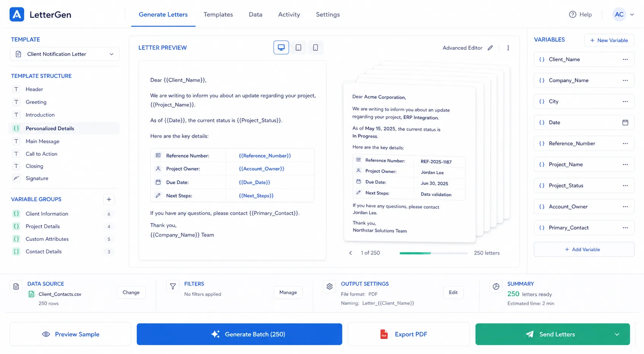Click the letter progress bar
The image size is (644, 354).
tap(434, 253)
